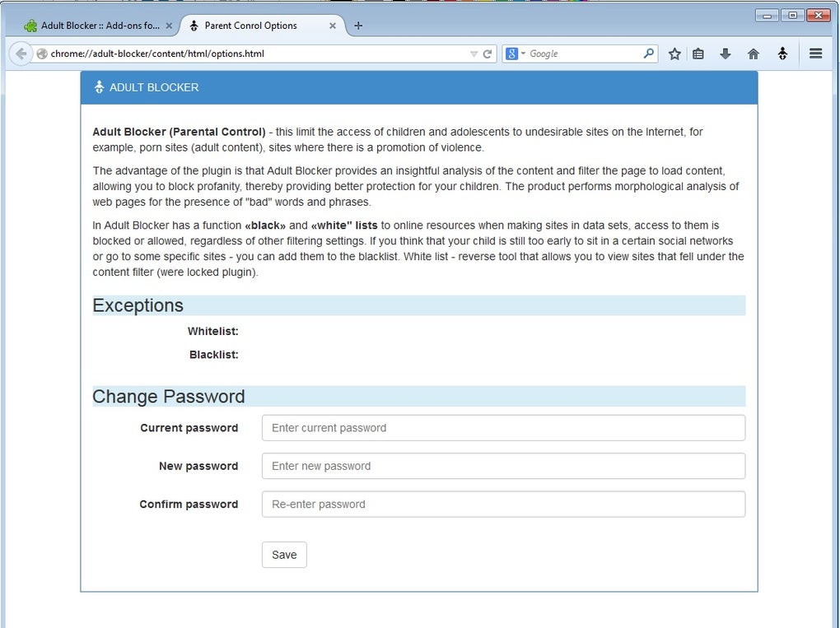Select the Confirm password field

tap(503, 505)
